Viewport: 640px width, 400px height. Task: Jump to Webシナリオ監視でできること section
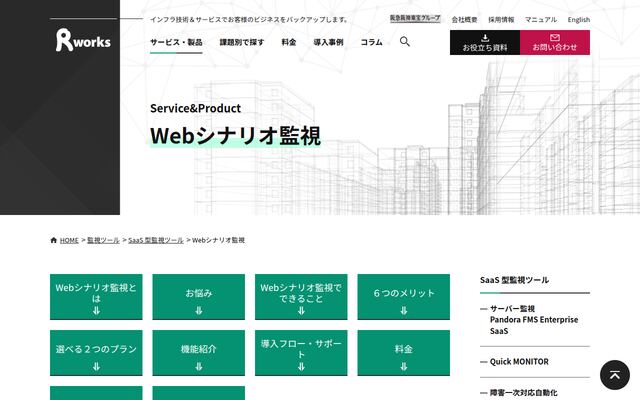pyautogui.click(x=301, y=297)
